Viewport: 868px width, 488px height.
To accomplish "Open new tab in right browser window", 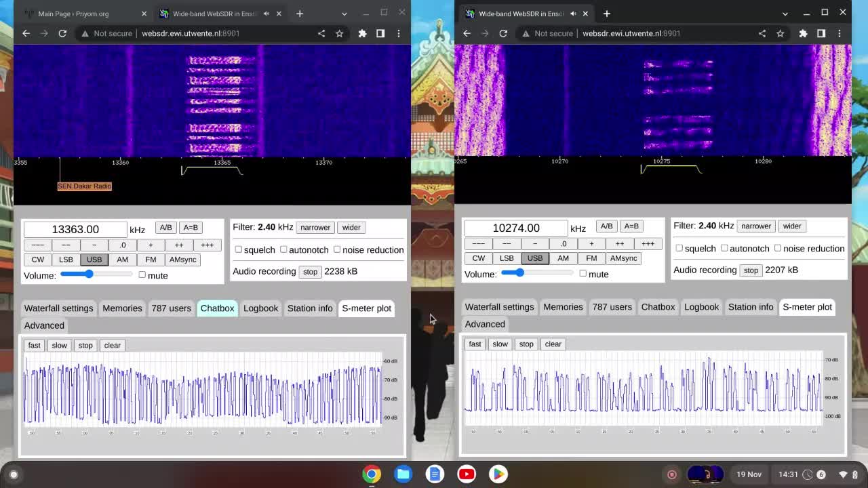I will [x=607, y=14].
